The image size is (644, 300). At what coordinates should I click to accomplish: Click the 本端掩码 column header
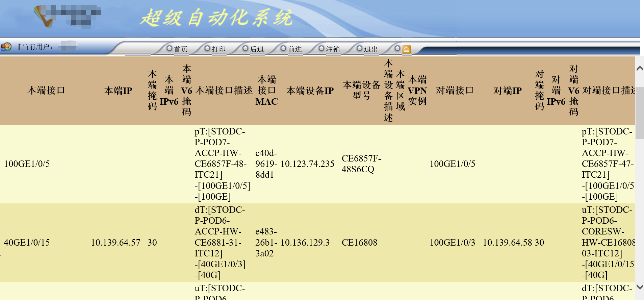pos(152,91)
